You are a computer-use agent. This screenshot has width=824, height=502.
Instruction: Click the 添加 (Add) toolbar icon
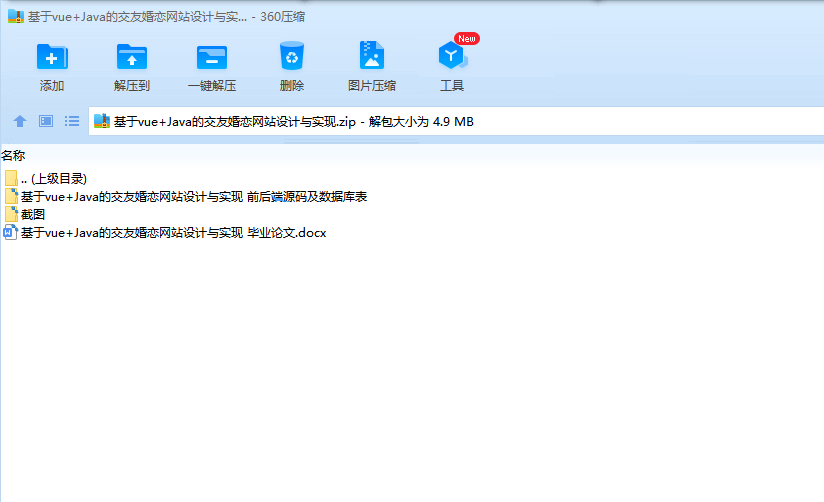[52, 56]
